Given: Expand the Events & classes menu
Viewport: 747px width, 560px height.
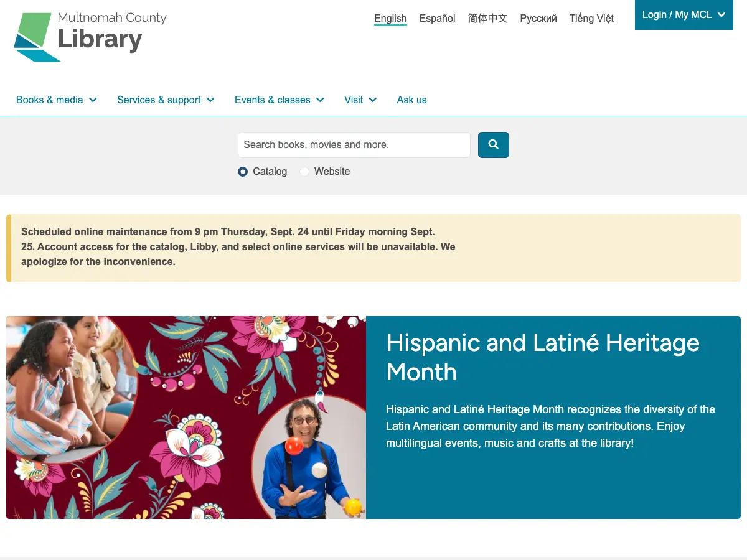Looking at the screenshot, I should [x=280, y=100].
